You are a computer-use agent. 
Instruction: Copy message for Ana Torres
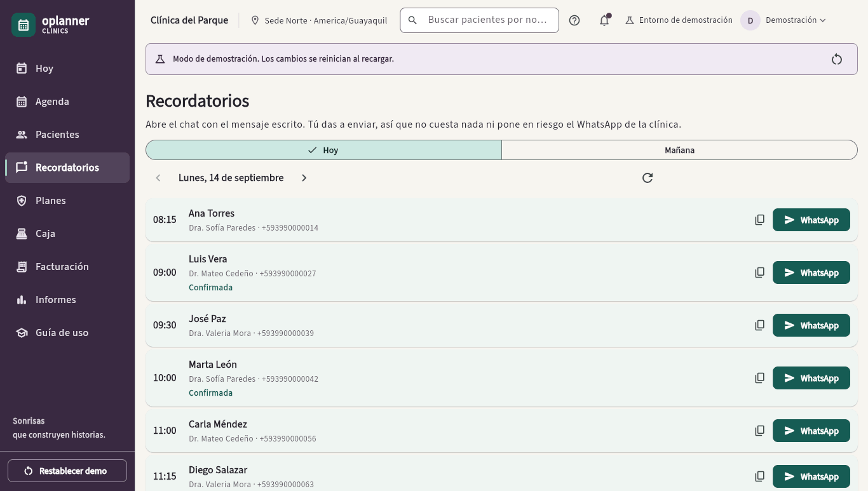[759, 220]
